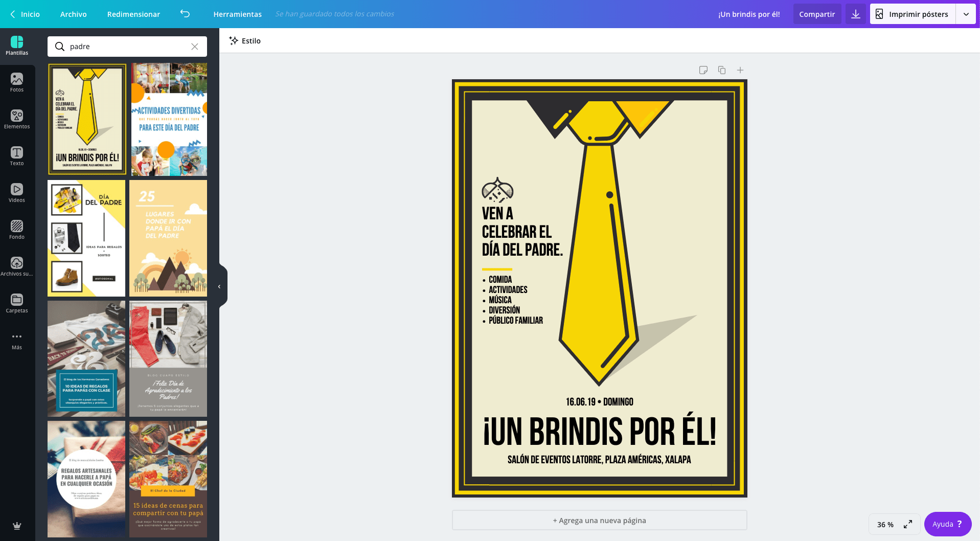Duplicate the current page
Screen dimensions: 980x541
pyautogui.click(x=722, y=70)
